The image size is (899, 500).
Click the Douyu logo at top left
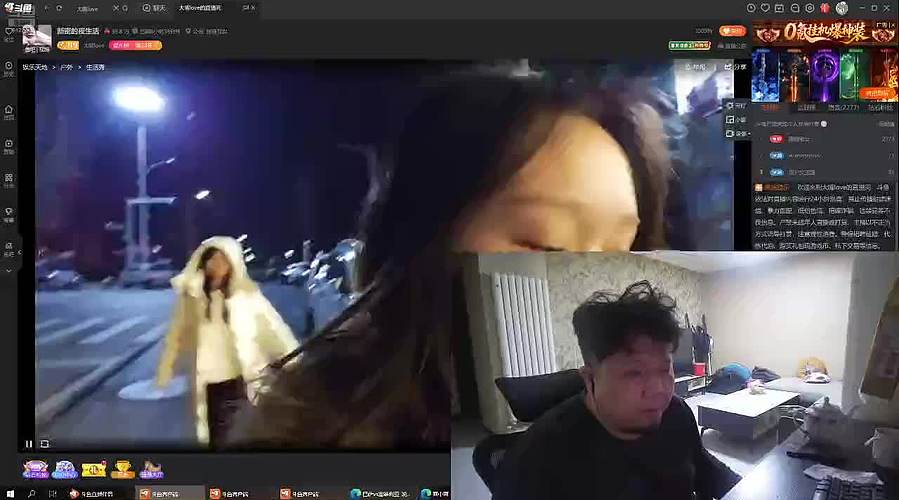click(18, 8)
